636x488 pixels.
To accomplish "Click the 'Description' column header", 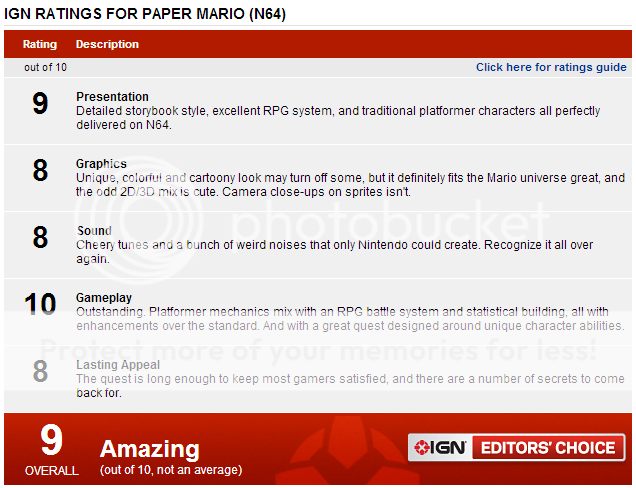I will click(107, 44).
